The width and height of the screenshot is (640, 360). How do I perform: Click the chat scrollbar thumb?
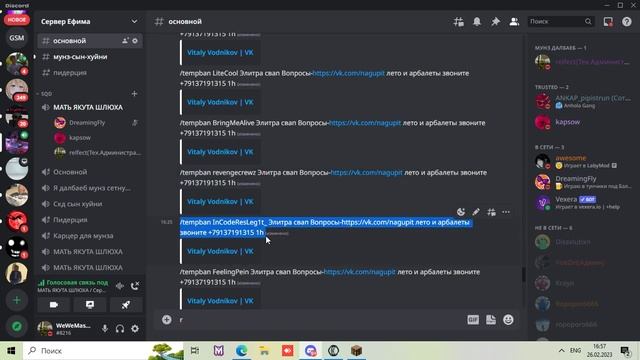coord(523,274)
